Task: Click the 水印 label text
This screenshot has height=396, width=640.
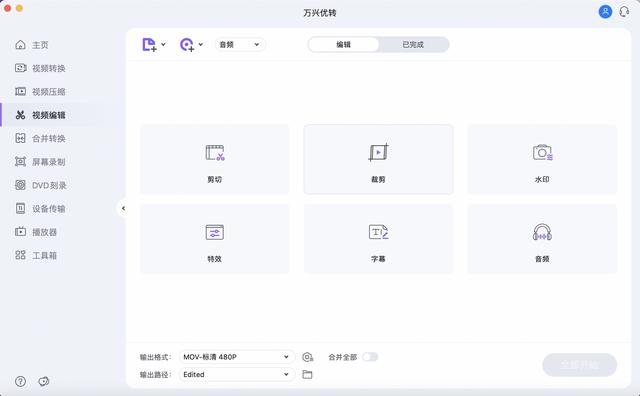Action: tap(542, 180)
